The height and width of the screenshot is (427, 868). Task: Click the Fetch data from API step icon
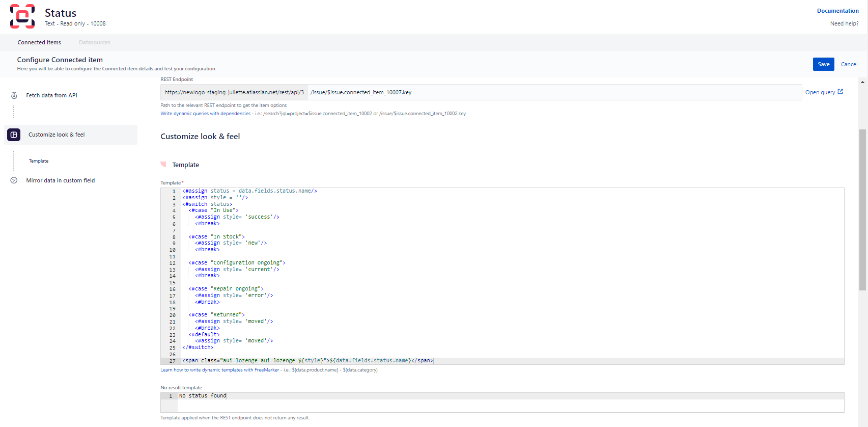pyautogui.click(x=14, y=95)
